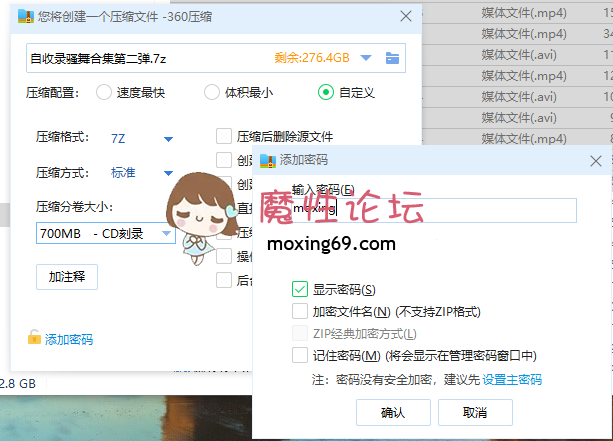Select the 自定义 compression preset
The width and height of the screenshot is (613, 441).
(326, 93)
